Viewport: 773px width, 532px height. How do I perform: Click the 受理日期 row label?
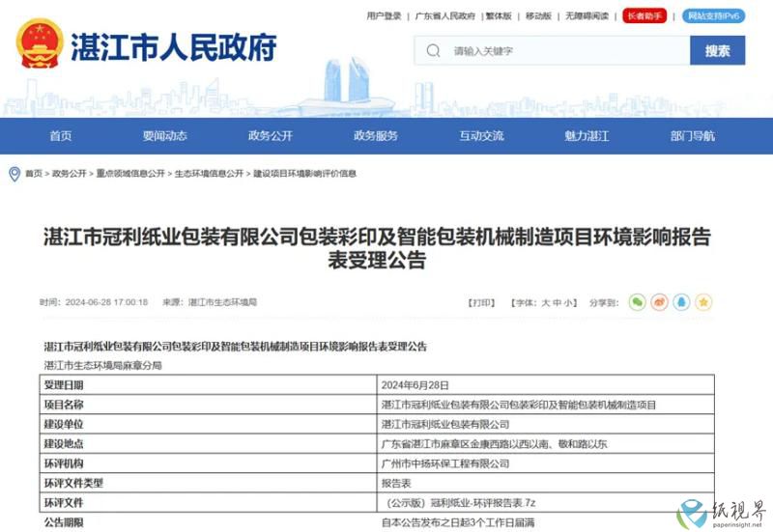(64, 385)
